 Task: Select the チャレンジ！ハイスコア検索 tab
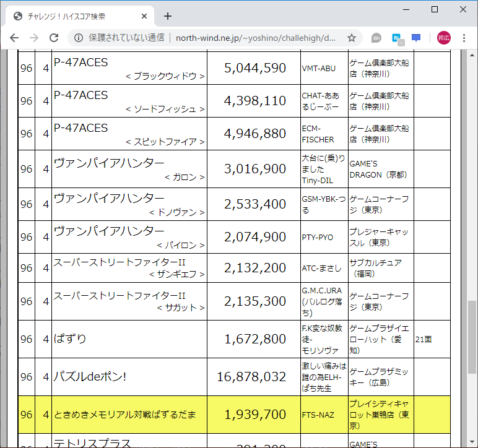(x=80, y=16)
